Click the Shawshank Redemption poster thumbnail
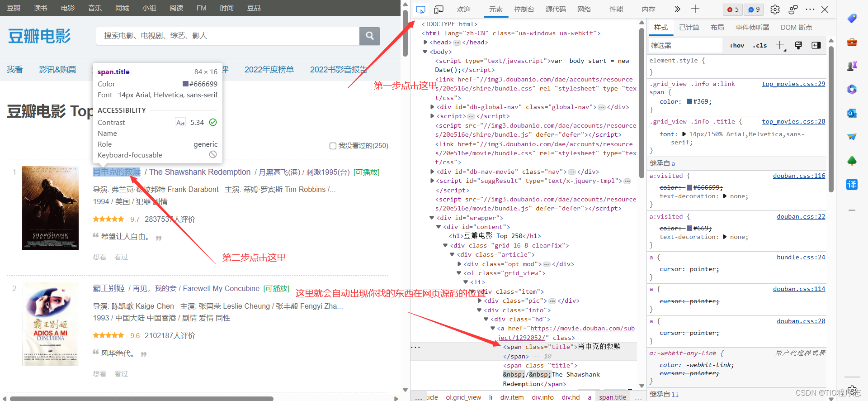Viewport: 868px width, 401px height. click(x=50, y=208)
